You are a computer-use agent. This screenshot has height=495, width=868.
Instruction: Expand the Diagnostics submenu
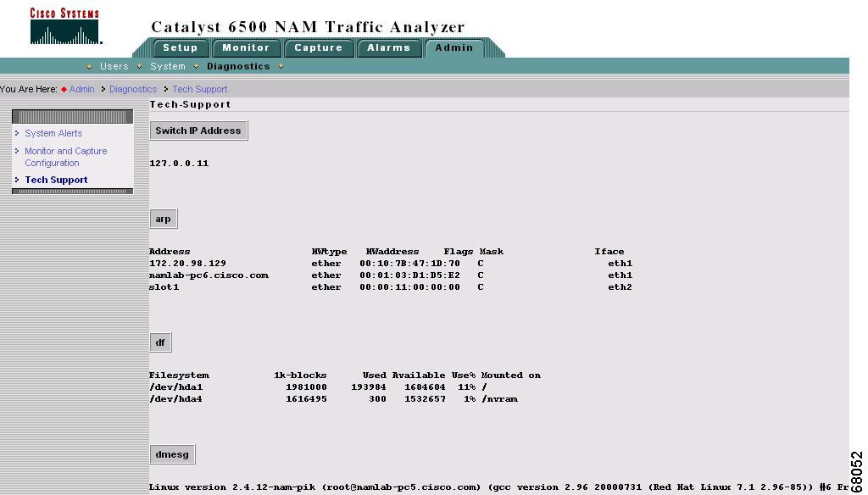point(238,66)
